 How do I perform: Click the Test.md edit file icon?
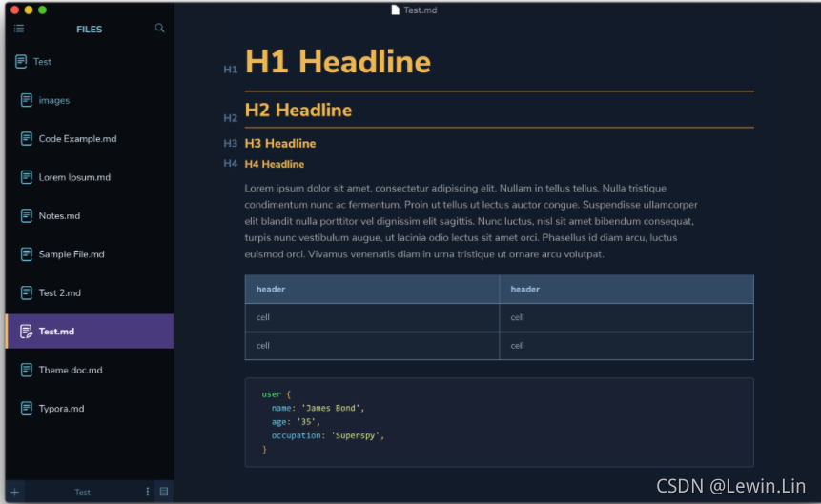(26, 332)
